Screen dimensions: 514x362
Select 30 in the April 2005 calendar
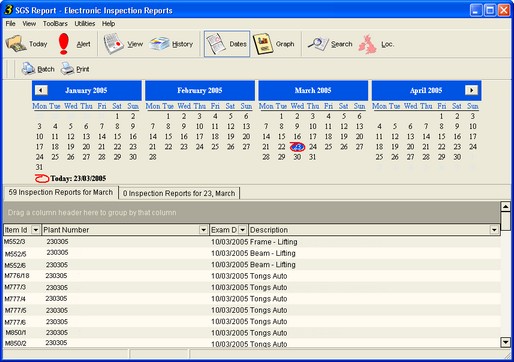click(x=457, y=157)
